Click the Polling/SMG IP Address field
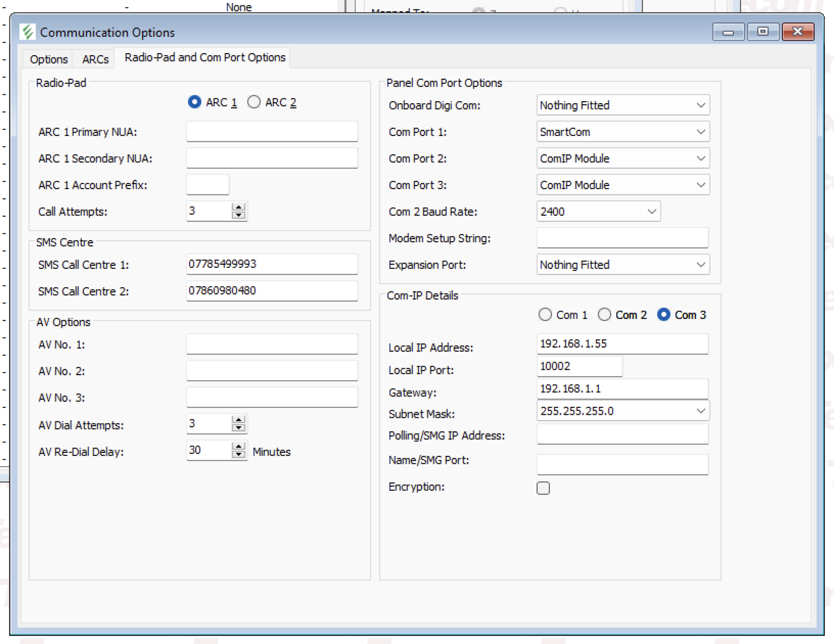This screenshot has width=834, height=644. pos(622,435)
